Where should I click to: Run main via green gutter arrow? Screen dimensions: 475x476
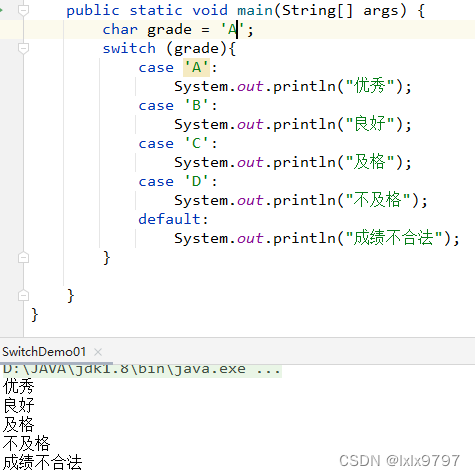1,10
